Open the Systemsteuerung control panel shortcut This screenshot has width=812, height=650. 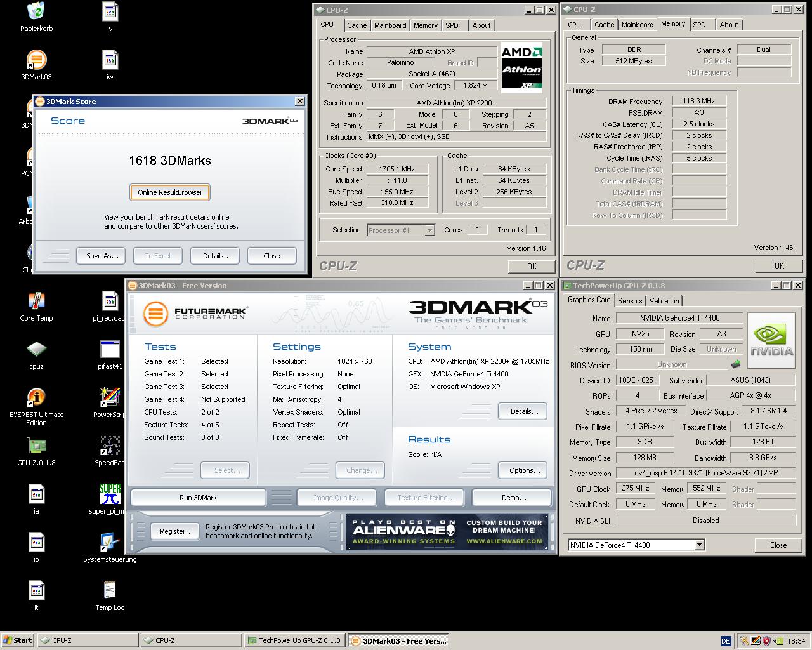tap(110, 543)
